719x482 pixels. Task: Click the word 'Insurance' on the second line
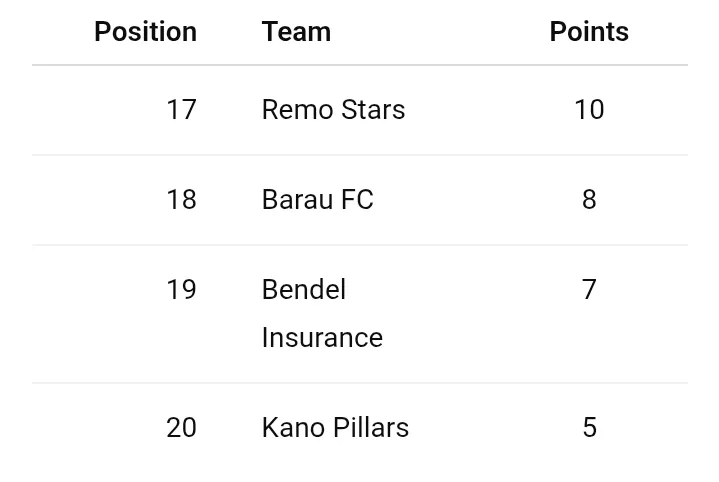pyautogui.click(x=322, y=338)
